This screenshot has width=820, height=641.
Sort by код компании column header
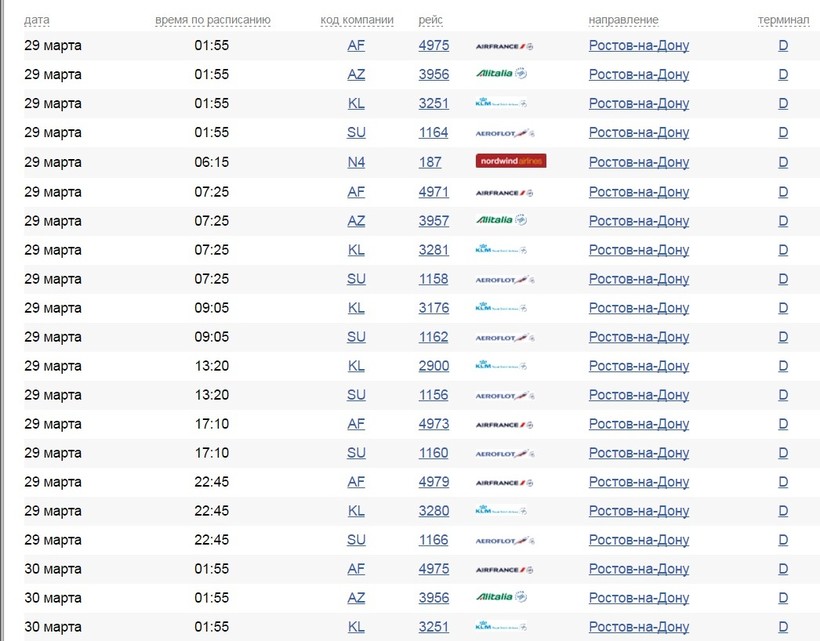[x=357, y=20]
